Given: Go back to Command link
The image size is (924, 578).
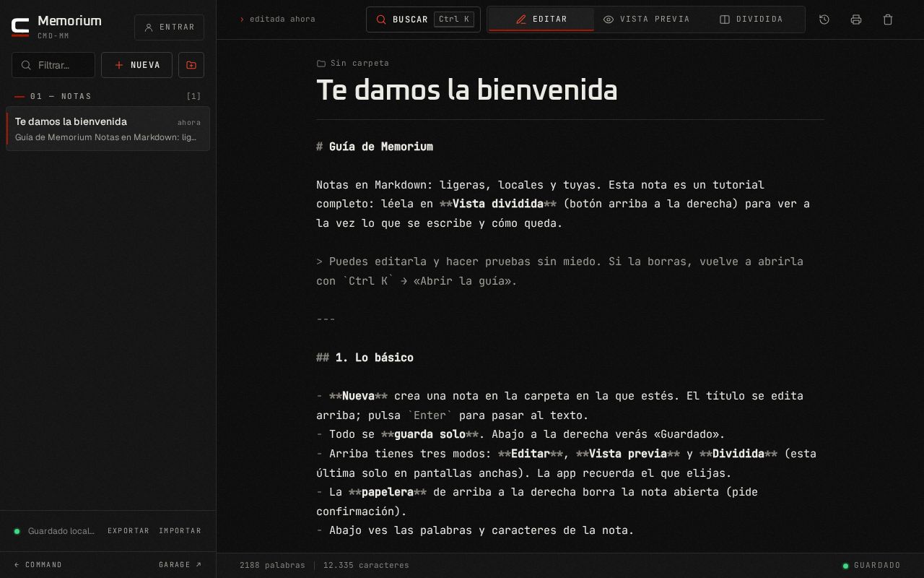Looking at the screenshot, I should coord(38,565).
